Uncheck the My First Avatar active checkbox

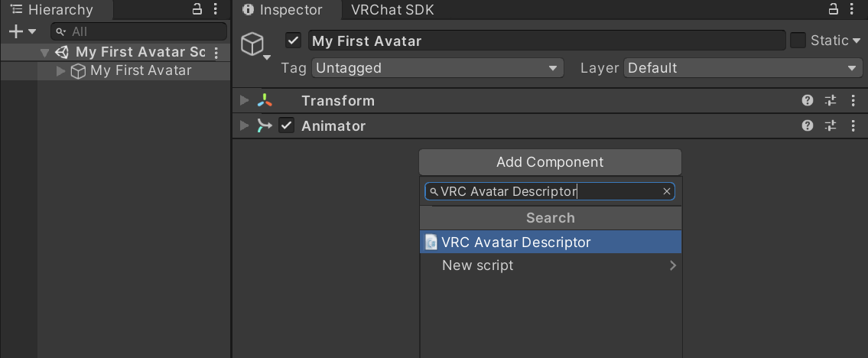click(293, 41)
